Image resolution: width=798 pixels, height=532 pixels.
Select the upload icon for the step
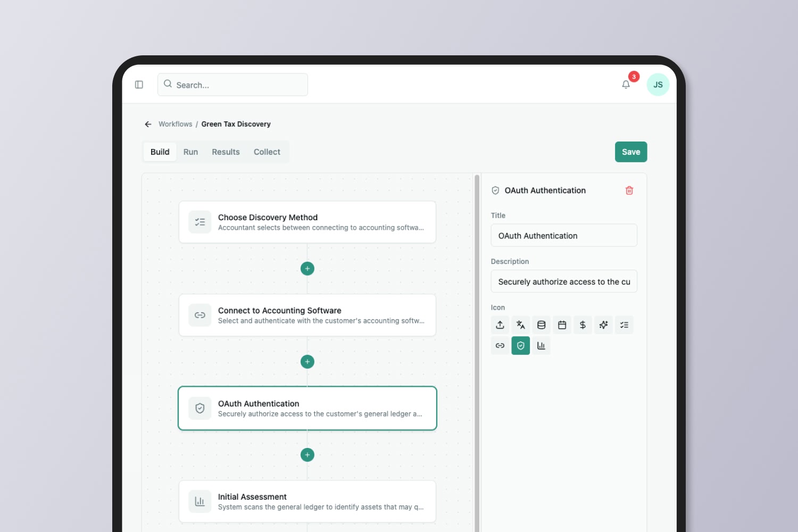[500, 325]
